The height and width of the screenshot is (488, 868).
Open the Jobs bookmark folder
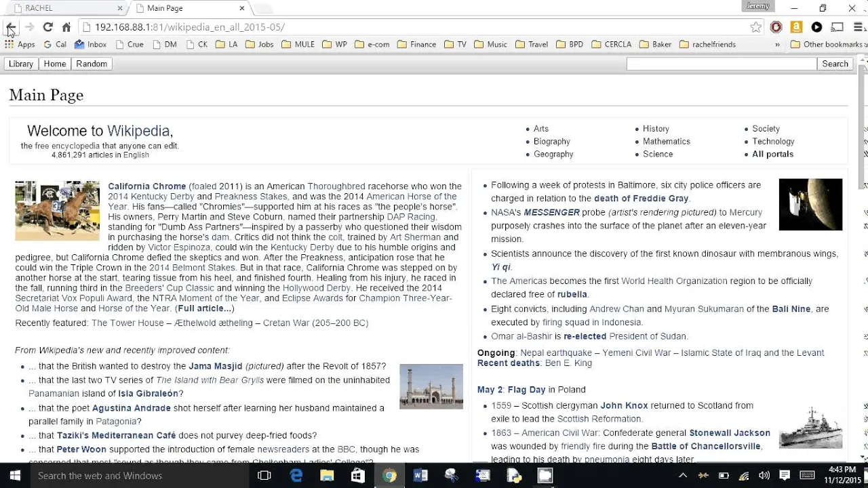tap(259, 45)
